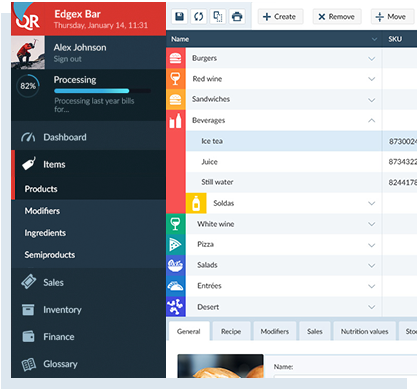This screenshot has height=390, width=419.
Task: Click the Red wine glass icon
Action: click(x=176, y=79)
